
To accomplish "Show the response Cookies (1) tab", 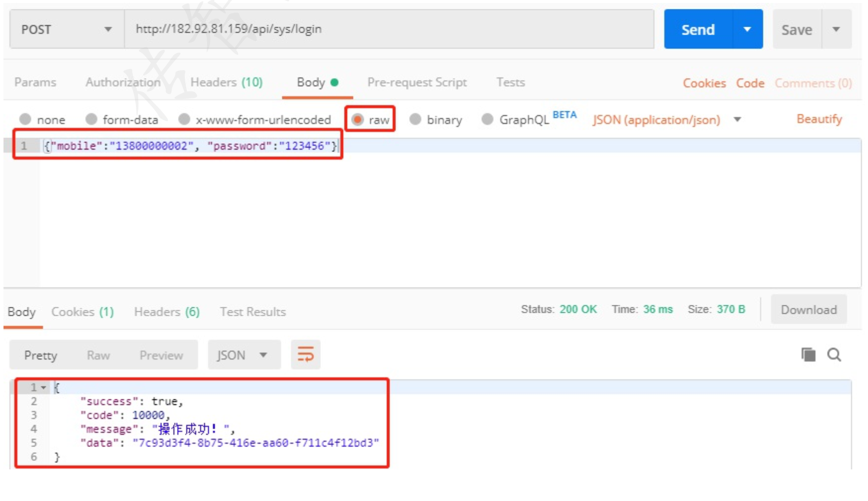I will pos(83,312).
